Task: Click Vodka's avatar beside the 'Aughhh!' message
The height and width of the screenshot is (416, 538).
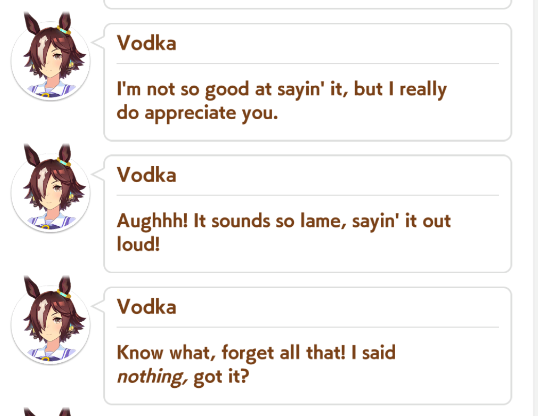Action: pyautogui.click(x=51, y=188)
